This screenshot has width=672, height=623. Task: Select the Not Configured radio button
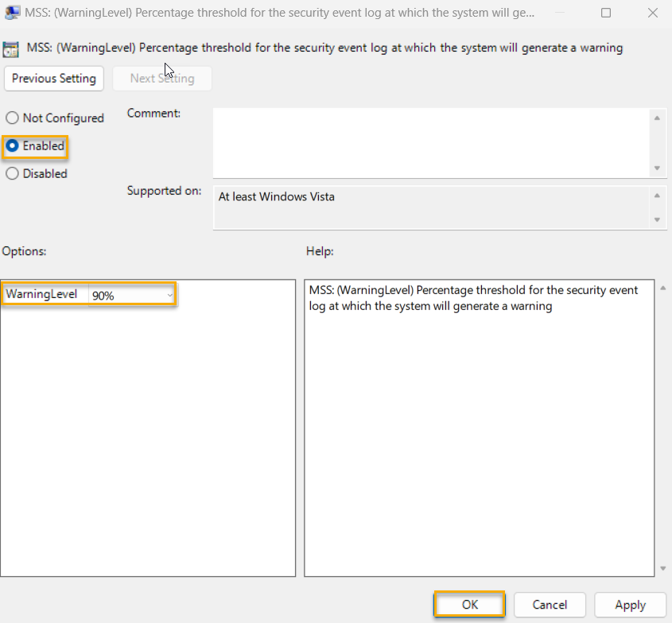click(12, 118)
